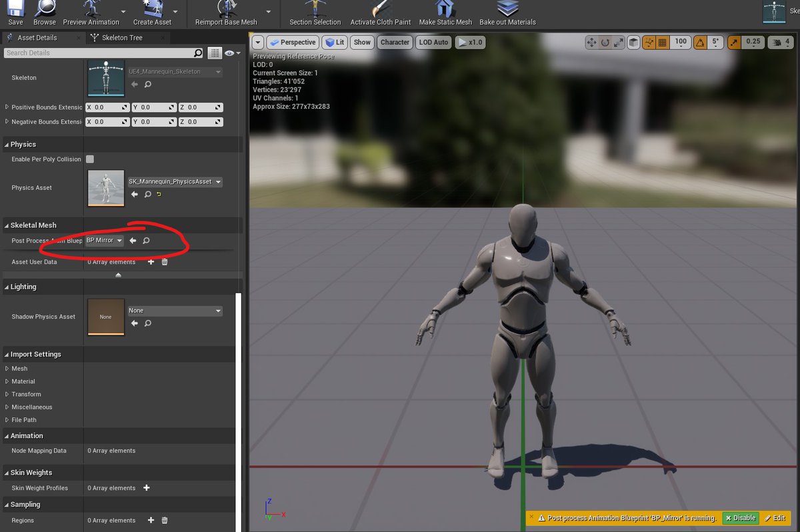Toggle Enable Per Poly Collision checkbox
This screenshot has height=532, width=800.
tap(90, 159)
